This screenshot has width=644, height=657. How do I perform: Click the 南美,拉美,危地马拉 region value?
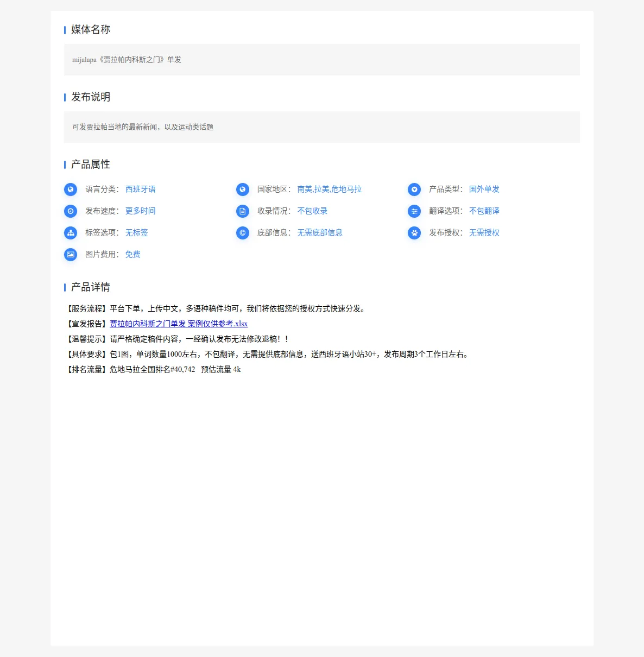[x=330, y=189]
